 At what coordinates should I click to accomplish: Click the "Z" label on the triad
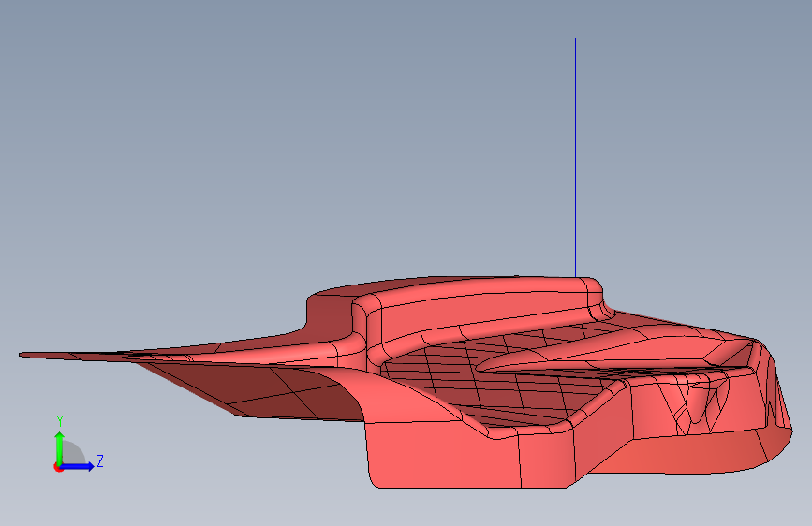[x=100, y=460]
